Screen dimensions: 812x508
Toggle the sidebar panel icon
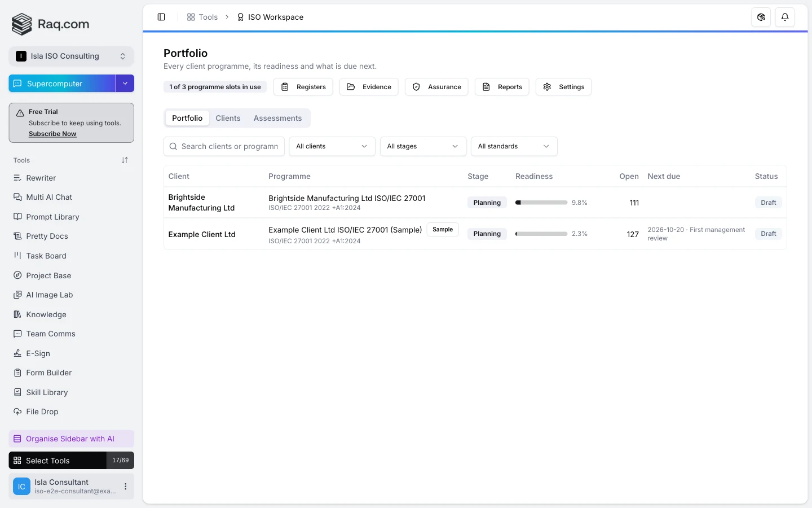pyautogui.click(x=161, y=17)
